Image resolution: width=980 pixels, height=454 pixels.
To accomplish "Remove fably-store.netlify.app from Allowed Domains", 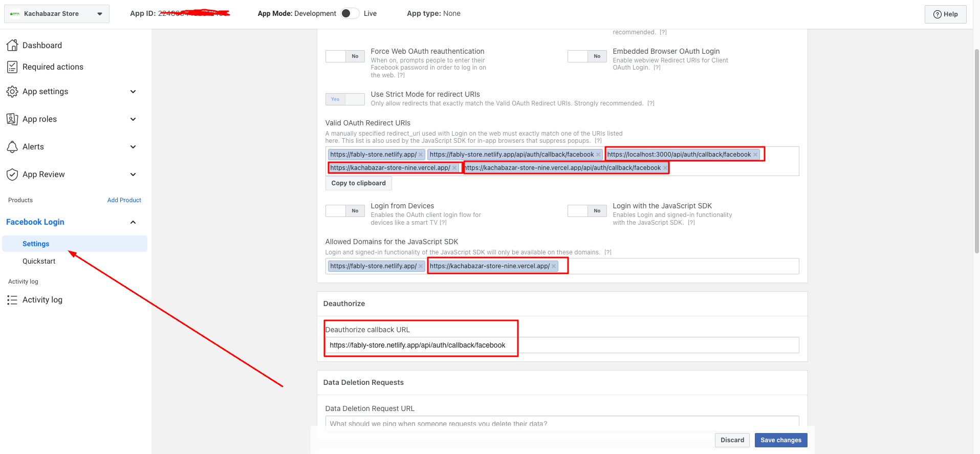I will coord(421,266).
